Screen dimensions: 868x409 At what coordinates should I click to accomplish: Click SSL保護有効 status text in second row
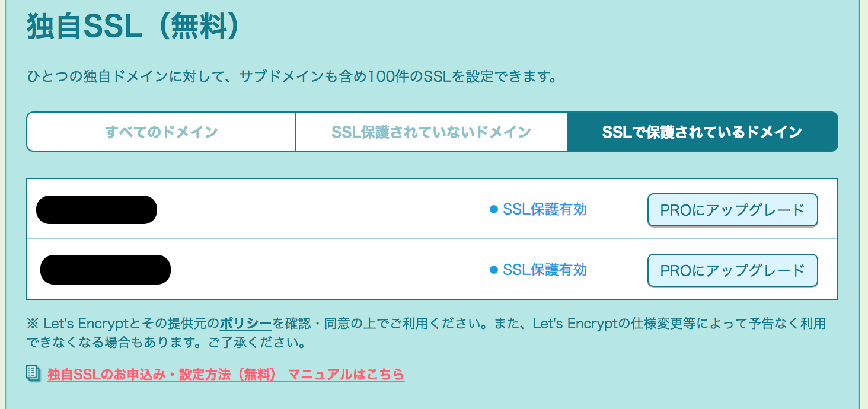545,270
